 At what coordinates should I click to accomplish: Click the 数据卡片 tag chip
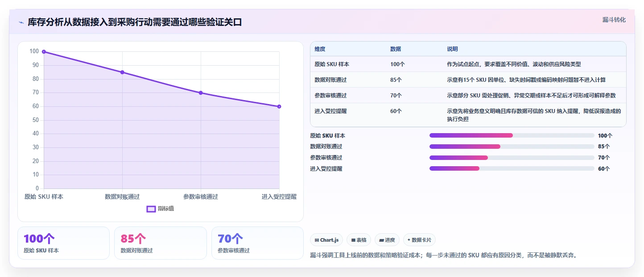click(419, 240)
